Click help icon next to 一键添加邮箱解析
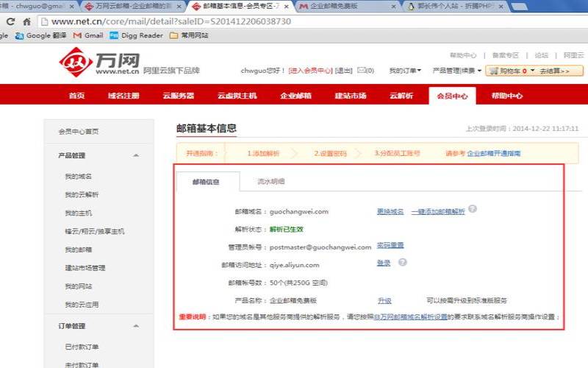The image size is (588, 368). pos(473,209)
